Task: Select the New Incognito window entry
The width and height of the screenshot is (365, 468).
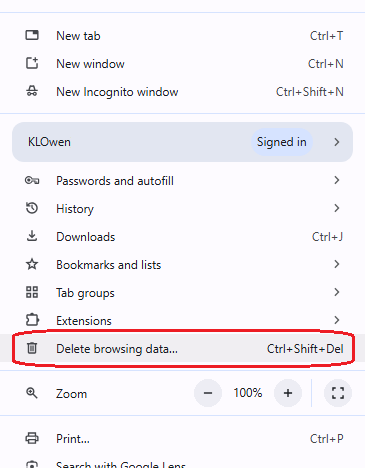Action: [x=182, y=92]
